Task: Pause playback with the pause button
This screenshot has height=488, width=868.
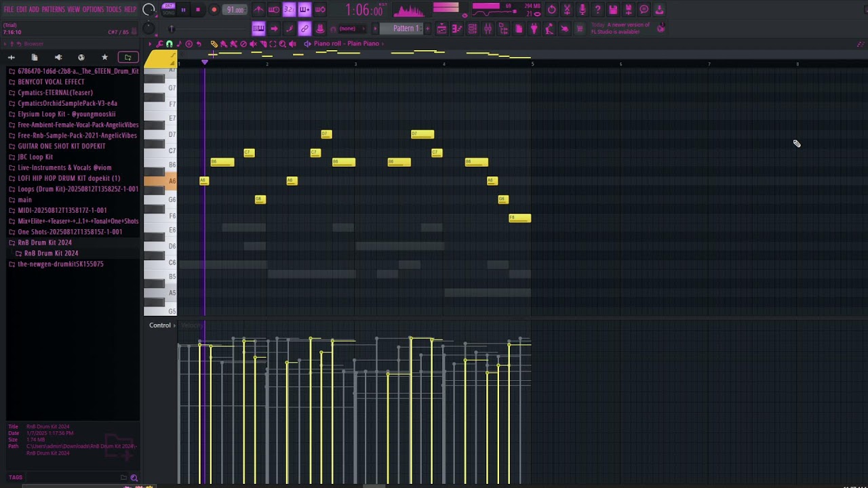Action: 183,9
